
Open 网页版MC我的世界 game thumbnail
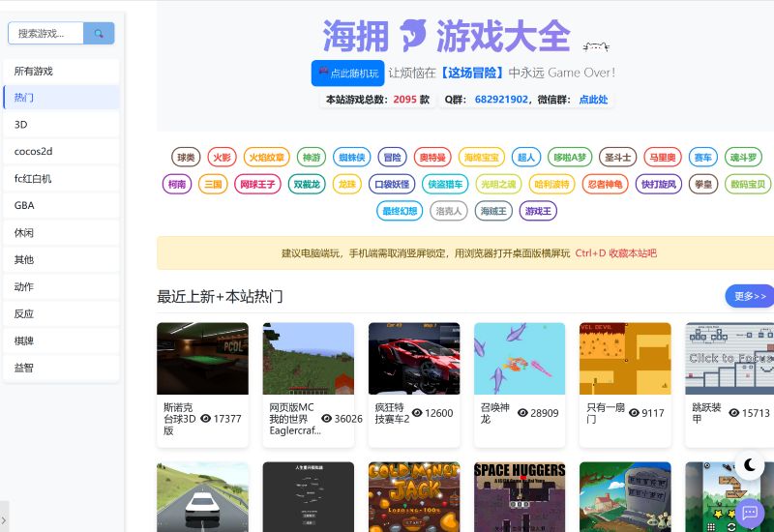309,358
